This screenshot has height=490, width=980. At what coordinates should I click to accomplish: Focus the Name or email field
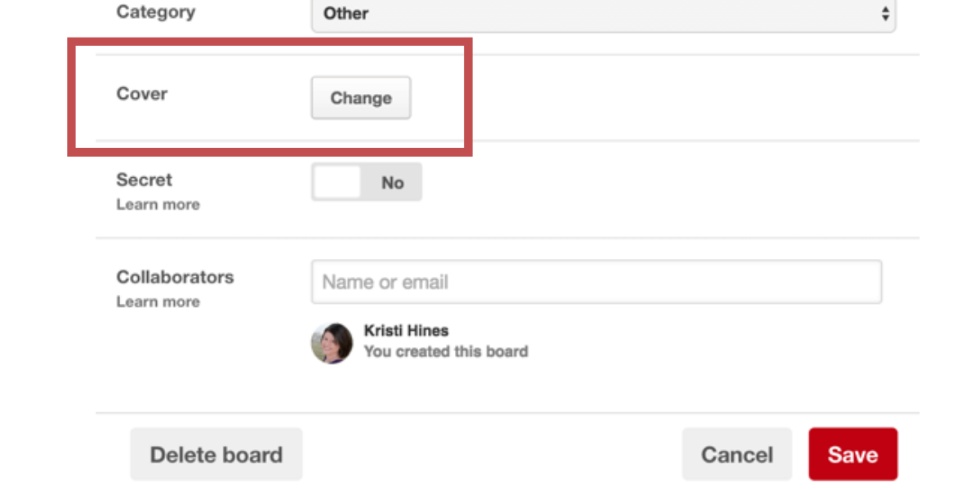pyautogui.click(x=596, y=283)
